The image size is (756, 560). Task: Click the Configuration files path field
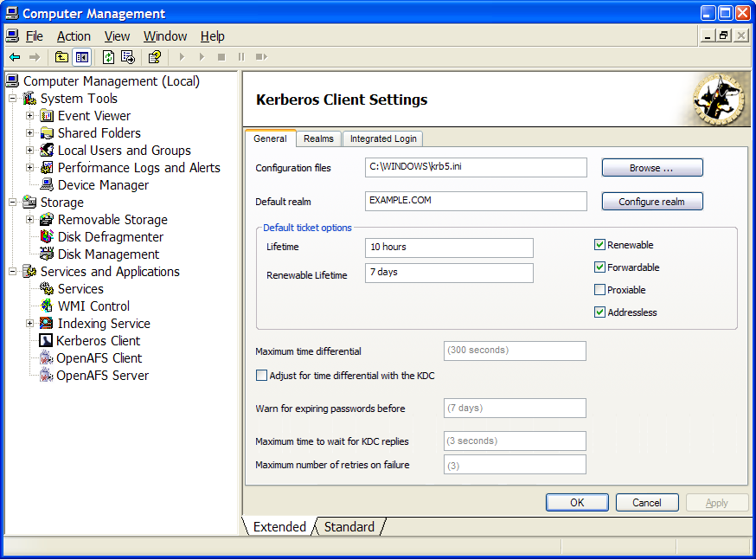[476, 167]
